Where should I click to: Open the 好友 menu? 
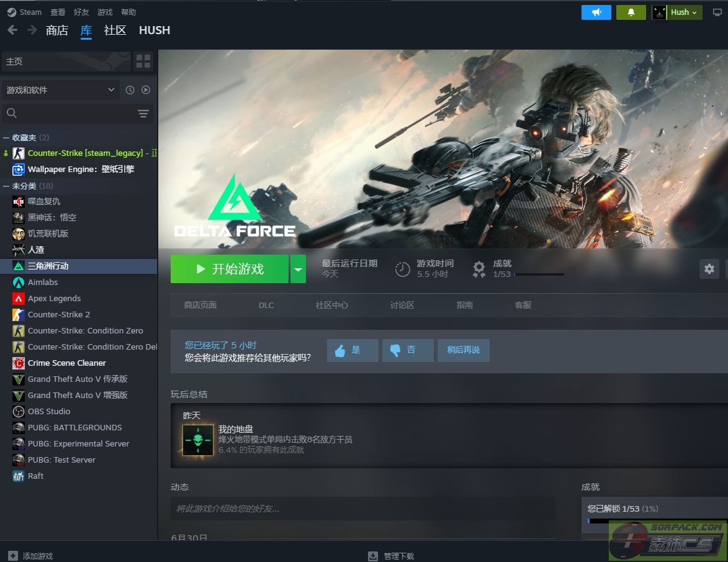tap(81, 12)
